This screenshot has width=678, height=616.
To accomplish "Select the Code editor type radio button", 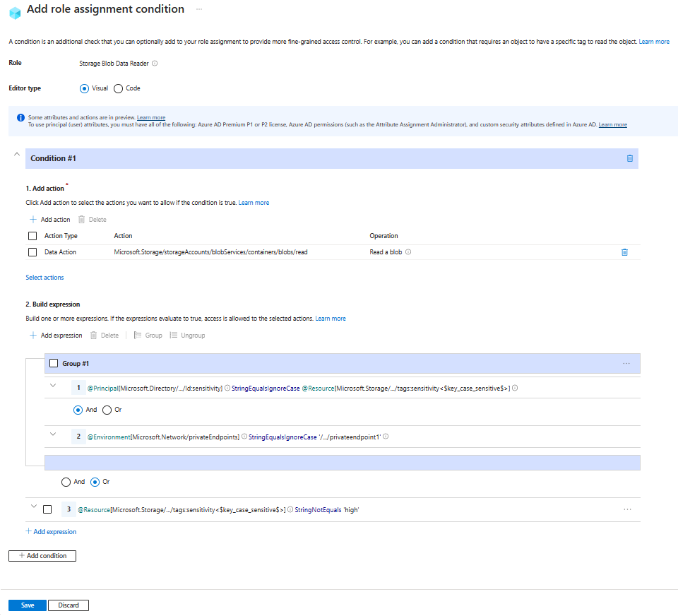I will click(117, 88).
